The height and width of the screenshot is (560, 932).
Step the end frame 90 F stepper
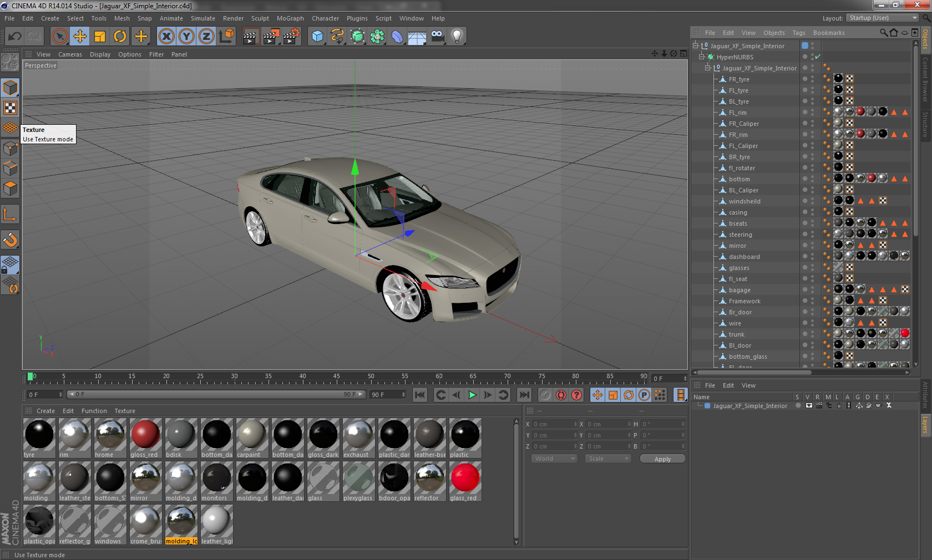(x=403, y=395)
